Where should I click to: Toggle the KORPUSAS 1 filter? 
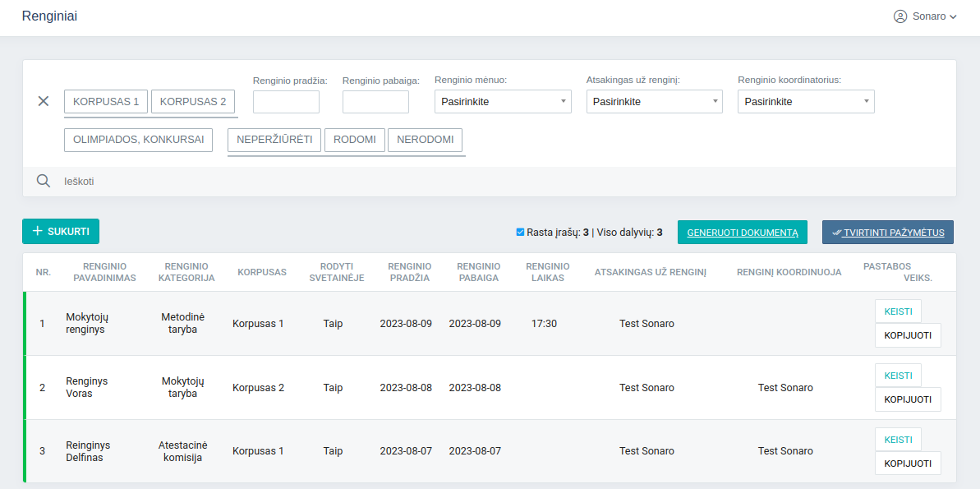[106, 102]
